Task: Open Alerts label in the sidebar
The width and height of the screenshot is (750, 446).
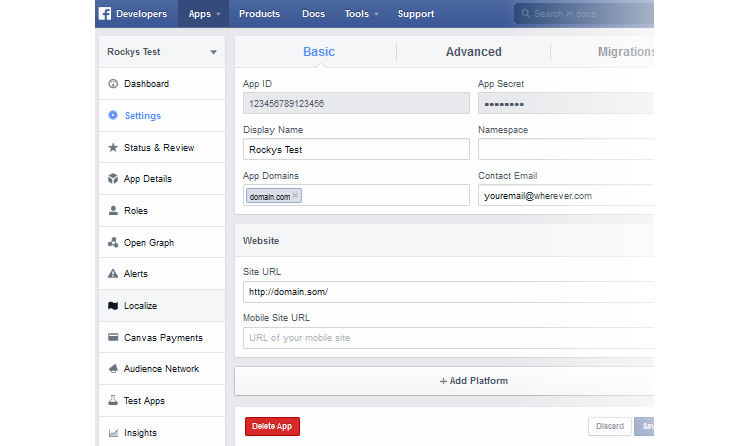Action: [136, 274]
